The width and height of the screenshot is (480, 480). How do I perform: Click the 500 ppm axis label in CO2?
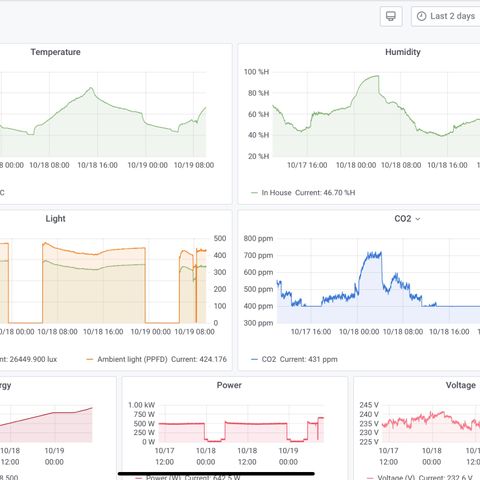click(258, 289)
